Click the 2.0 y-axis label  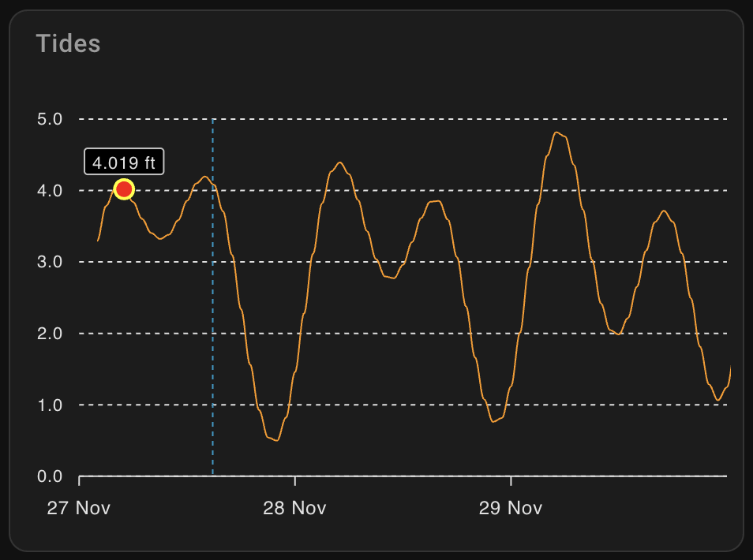click(x=49, y=334)
